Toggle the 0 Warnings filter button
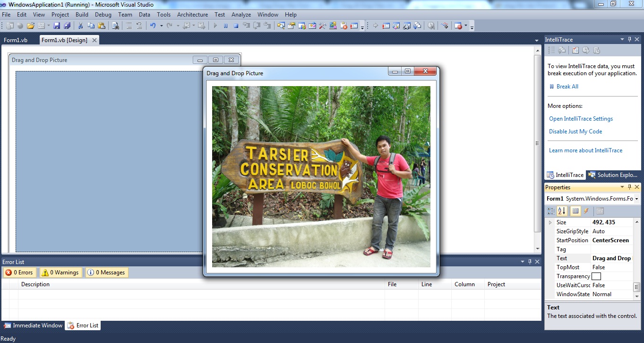Image resolution: width=644 pixels, height=343 pixels. click(60, 273)
